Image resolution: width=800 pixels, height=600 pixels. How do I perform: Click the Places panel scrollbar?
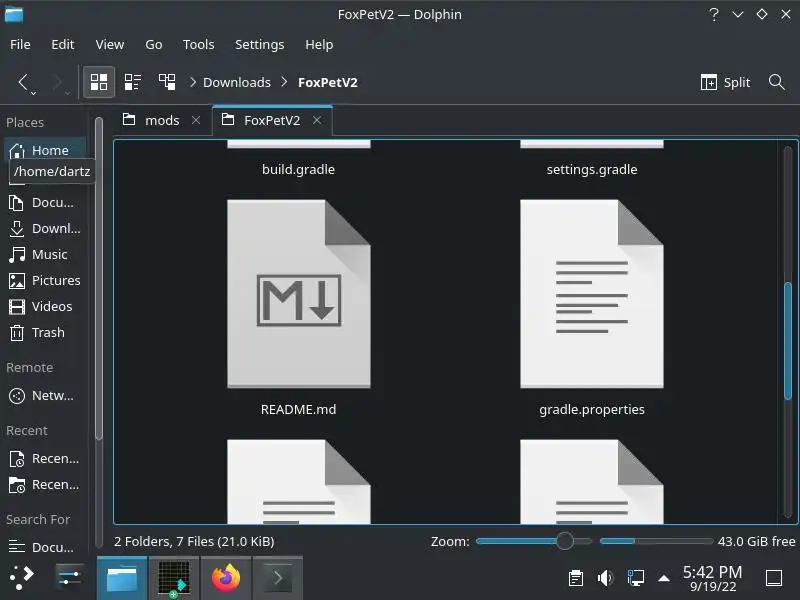point(99,278)
